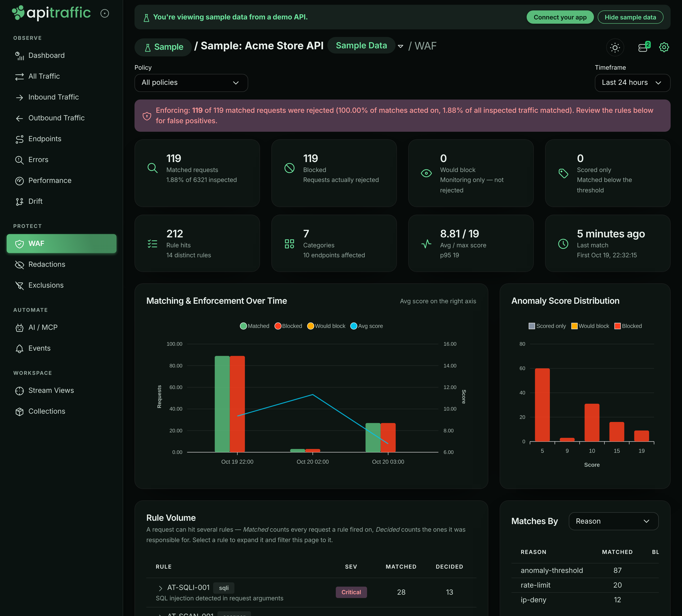Open Events
The width and height of the screenshot is (682, 616).
click(x=61, y=348)
